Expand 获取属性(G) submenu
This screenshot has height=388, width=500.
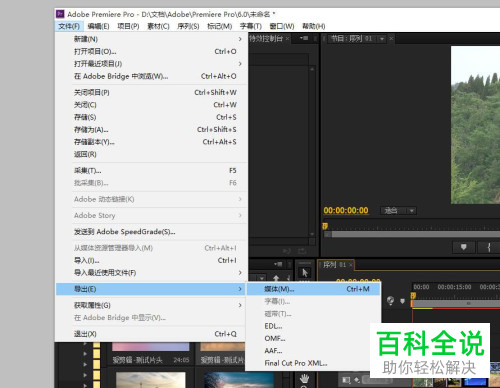pyautogui.click(x=152, y=305)
